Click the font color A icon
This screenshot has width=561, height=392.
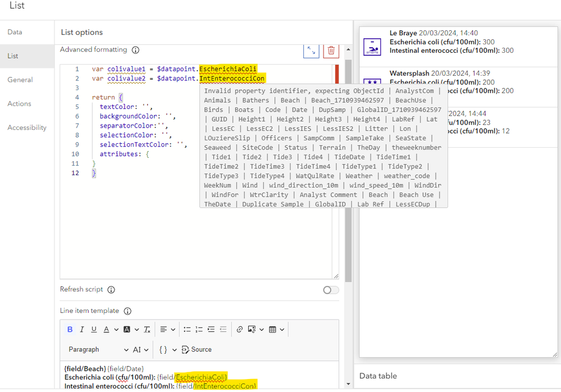point(106,330)
